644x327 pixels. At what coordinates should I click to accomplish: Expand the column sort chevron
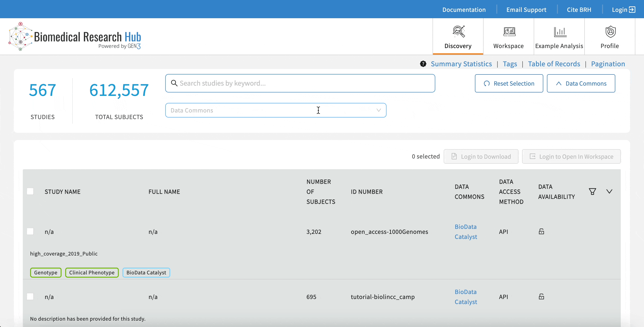[609, 191]
